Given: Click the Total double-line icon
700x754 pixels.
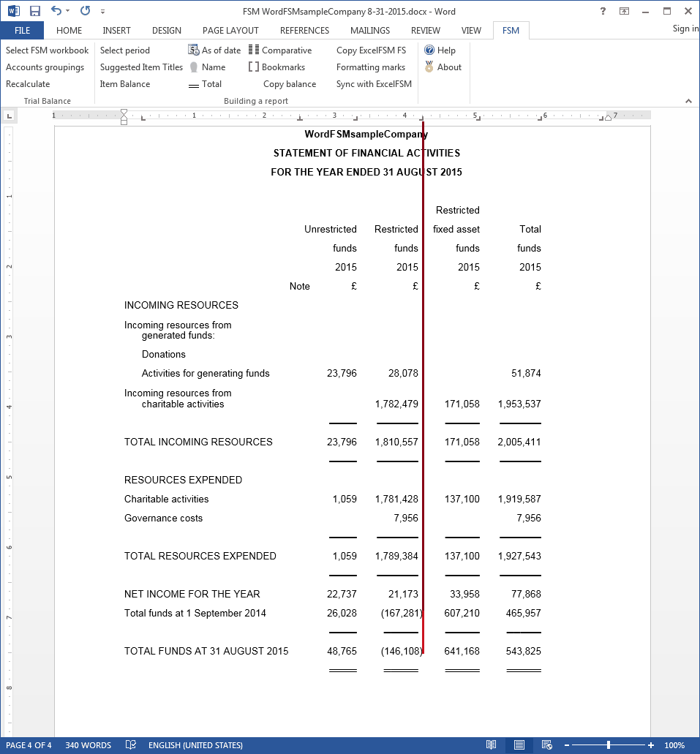Looking at the screenshot, I should (x=193, y=86).
